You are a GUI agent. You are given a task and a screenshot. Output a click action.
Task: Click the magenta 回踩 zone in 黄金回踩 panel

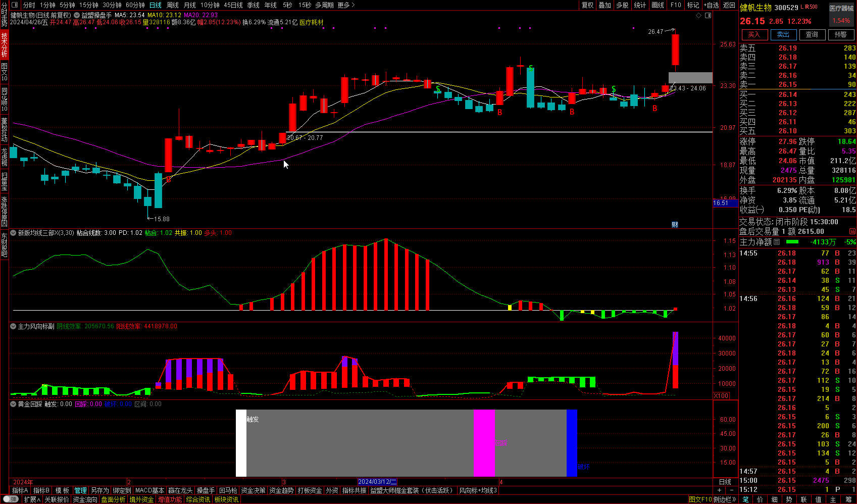[x=484, y=443]
